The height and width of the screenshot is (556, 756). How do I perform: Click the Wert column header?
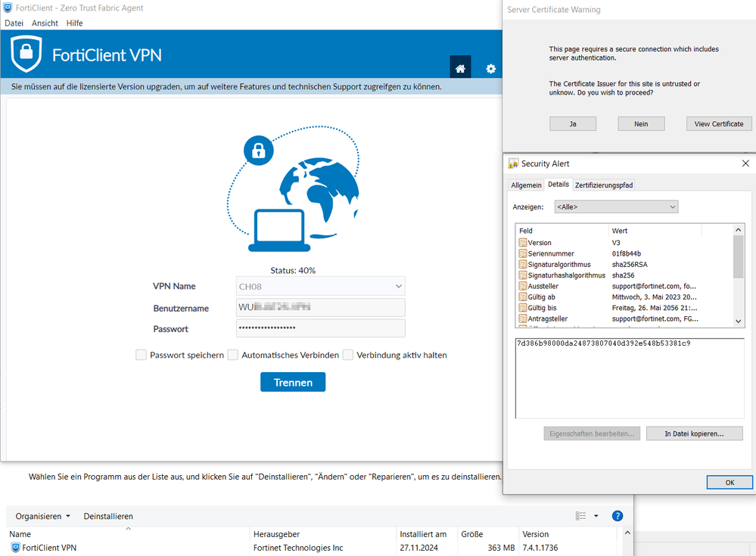click(x=655, y=231)
